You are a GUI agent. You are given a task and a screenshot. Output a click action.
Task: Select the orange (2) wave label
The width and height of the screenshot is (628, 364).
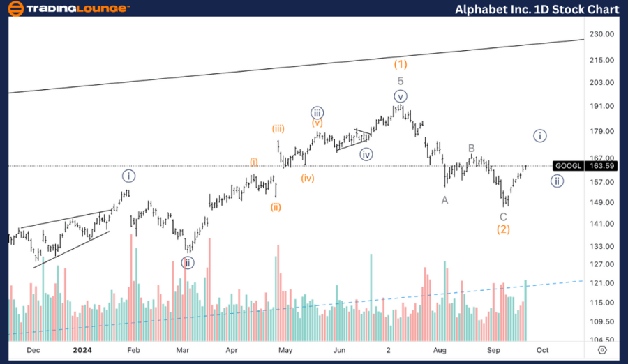503,229
